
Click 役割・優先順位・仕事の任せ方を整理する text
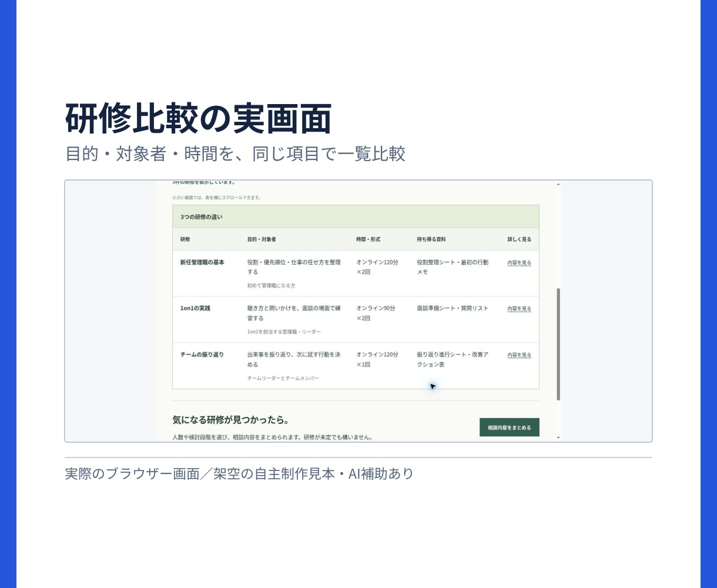coord(294,267)
